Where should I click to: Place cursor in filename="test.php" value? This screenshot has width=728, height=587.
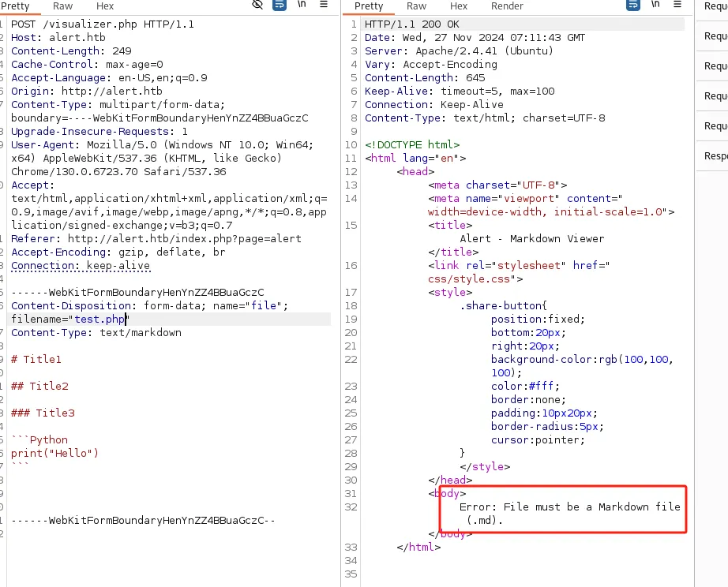99,320
